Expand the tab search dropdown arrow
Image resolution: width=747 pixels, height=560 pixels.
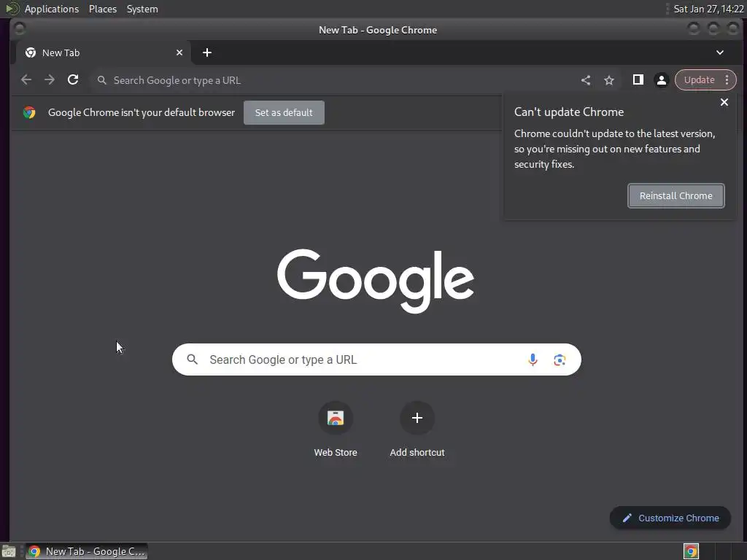[x=720, y=52]
